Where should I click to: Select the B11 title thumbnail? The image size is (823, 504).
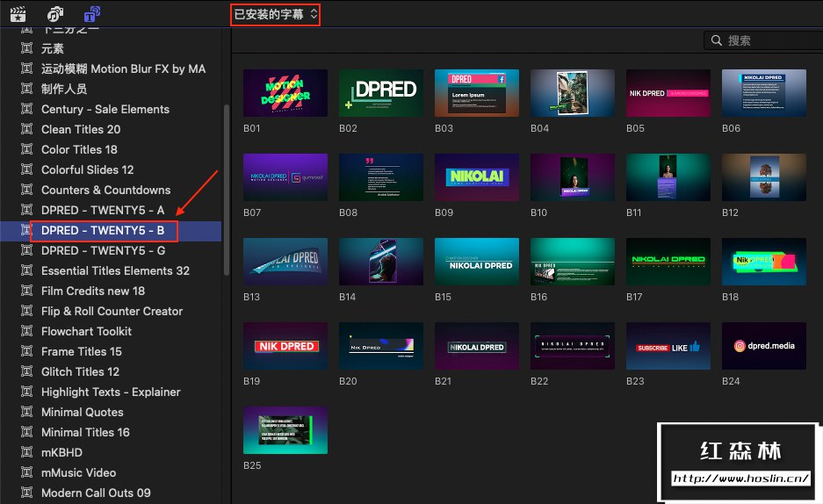click(x=668, y=177)
